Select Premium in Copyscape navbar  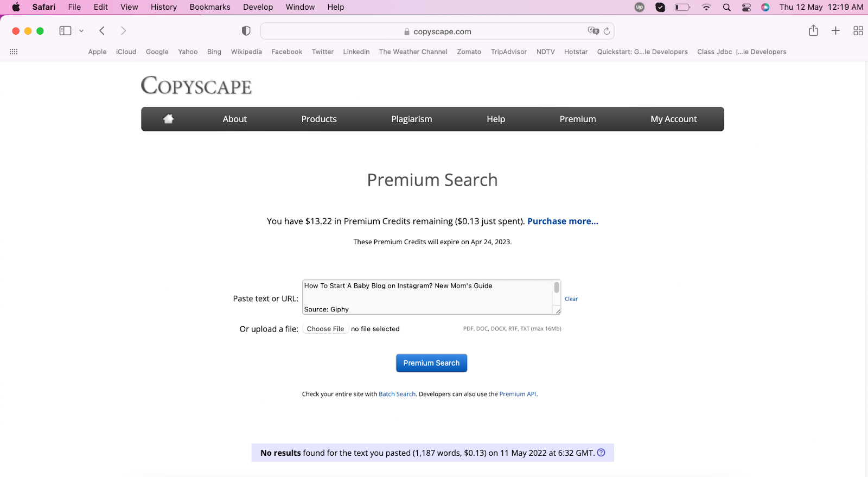(578, 119)
